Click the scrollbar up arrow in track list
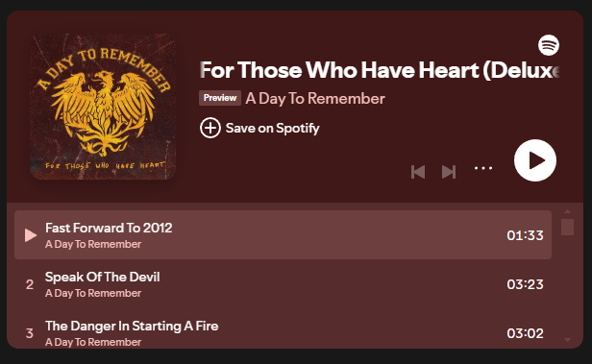The width and height of the screenshot is (592, 364). click(567, 211)
